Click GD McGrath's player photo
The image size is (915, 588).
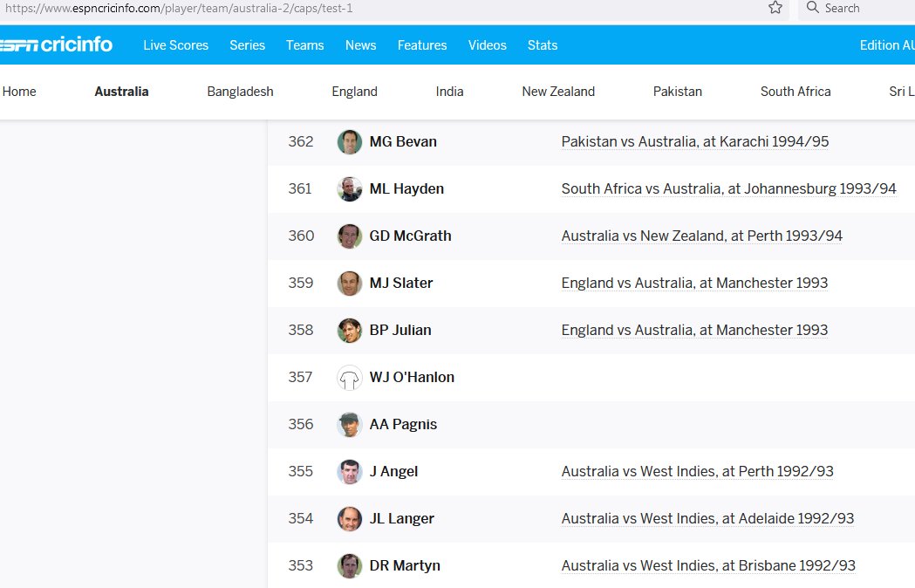pos(349,236)
